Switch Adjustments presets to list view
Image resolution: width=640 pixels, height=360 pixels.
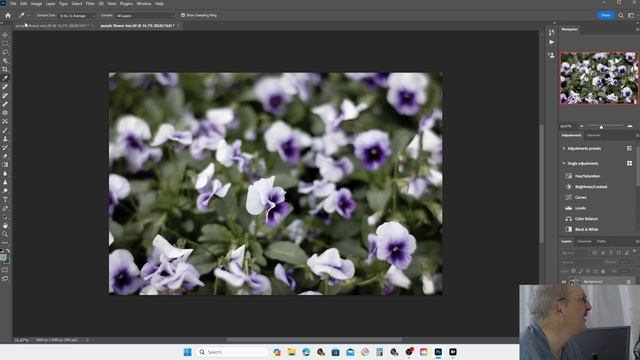[629, 149]
